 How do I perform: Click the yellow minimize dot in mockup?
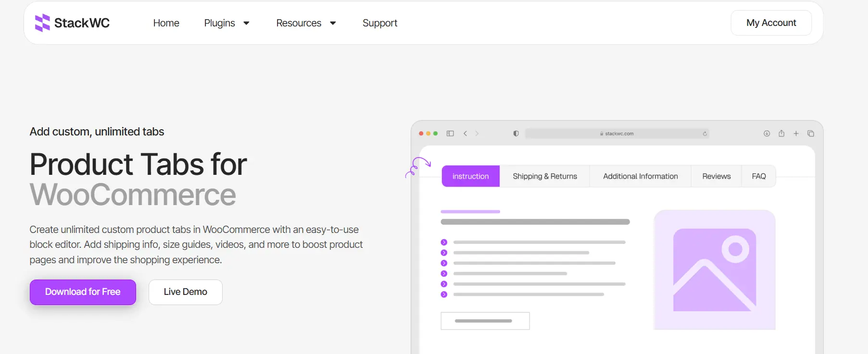(x=428, y=134)
